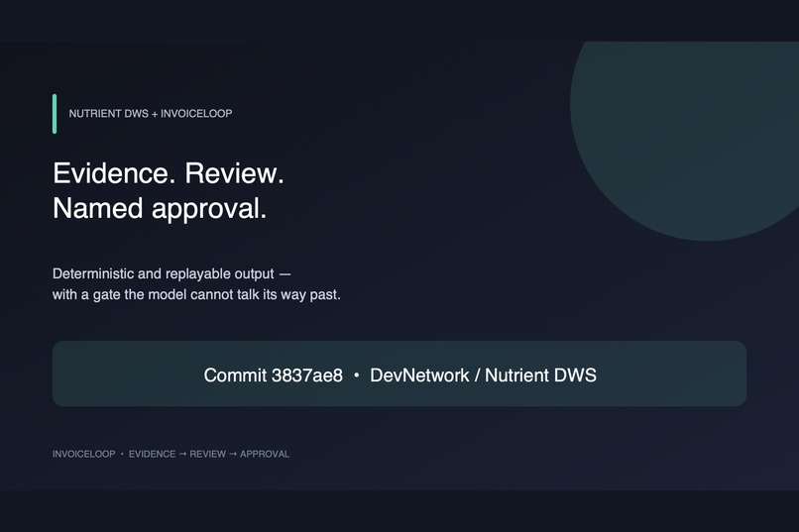
Task: Click the 'REVIEW' word in the footer
Action: tap(207, 454)
